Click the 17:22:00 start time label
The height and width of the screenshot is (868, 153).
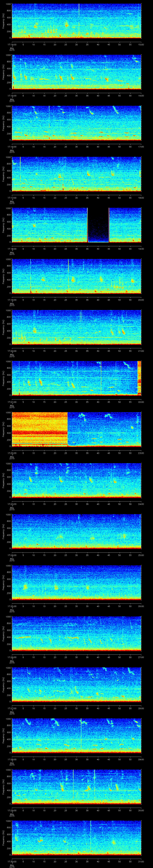click(12, 453)
